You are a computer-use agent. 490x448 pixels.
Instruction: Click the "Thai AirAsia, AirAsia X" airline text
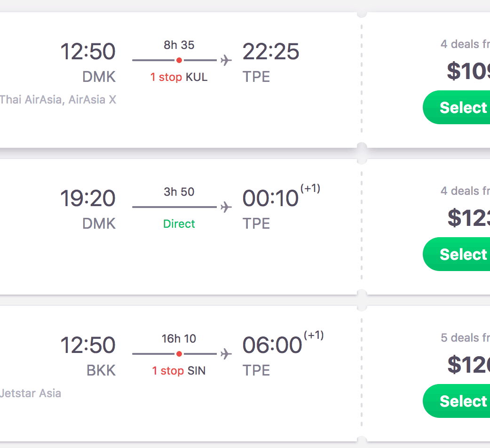[58, 100]
